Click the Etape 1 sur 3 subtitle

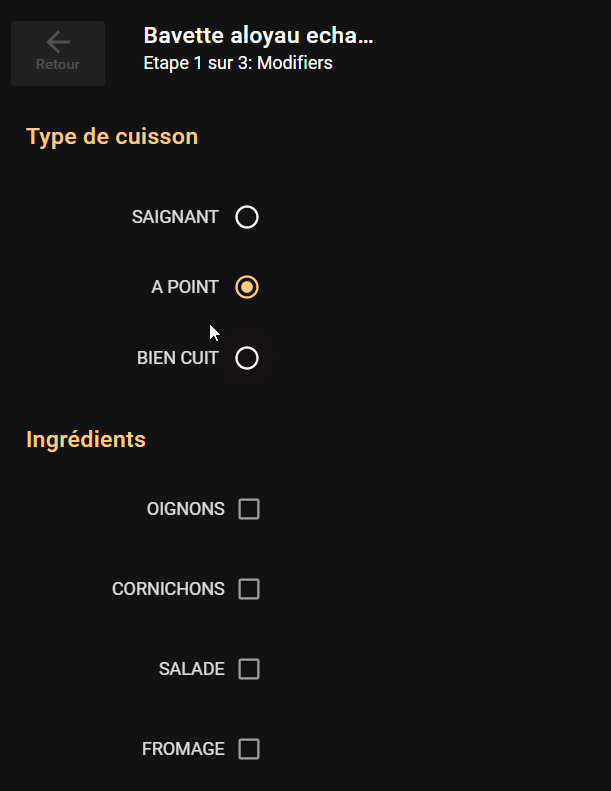click(x=238, y=63)
